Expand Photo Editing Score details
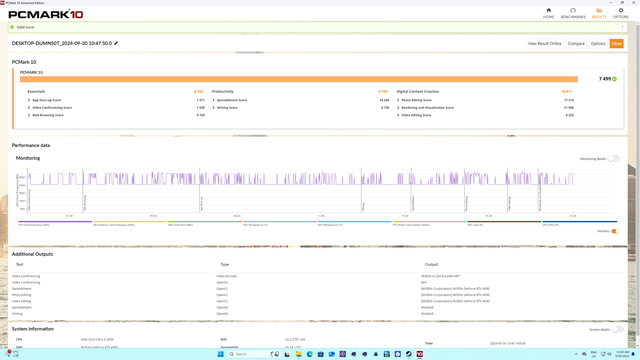Viewport: 640px width, 360px height. 398,100
